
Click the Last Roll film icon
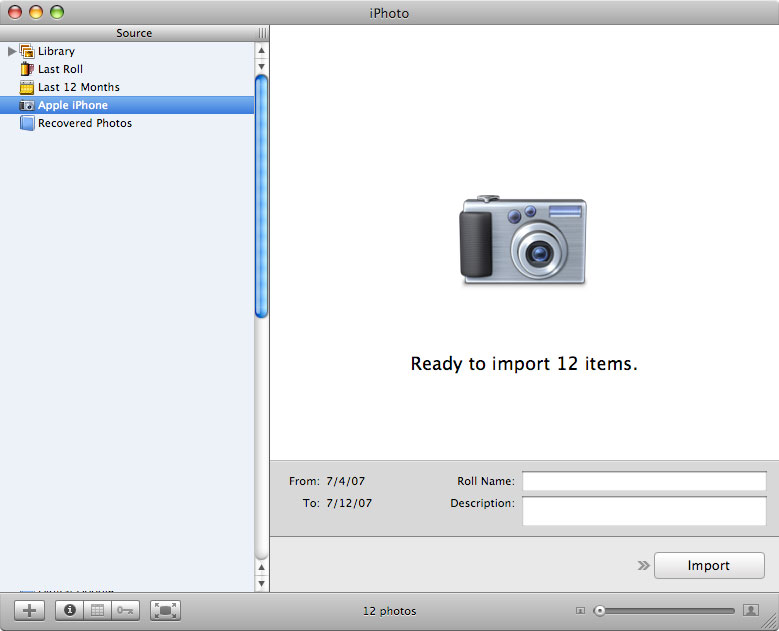coord(27,69)
